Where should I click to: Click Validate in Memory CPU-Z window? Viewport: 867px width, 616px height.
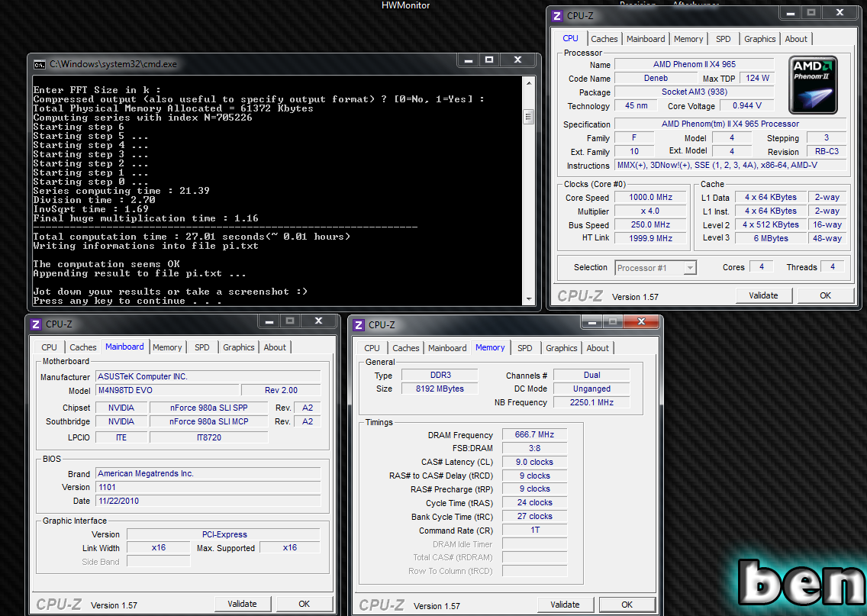click(x=565, y=605)
